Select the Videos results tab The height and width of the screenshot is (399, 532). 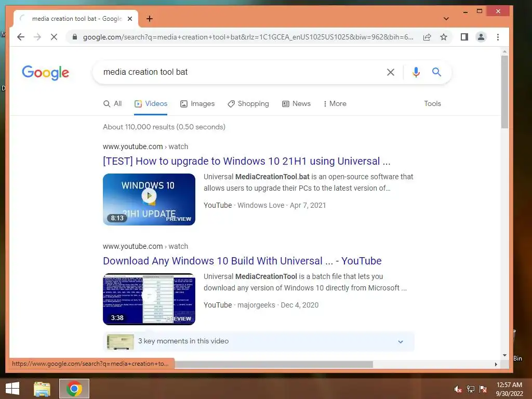pyautogui.click(x=151, y=103)
